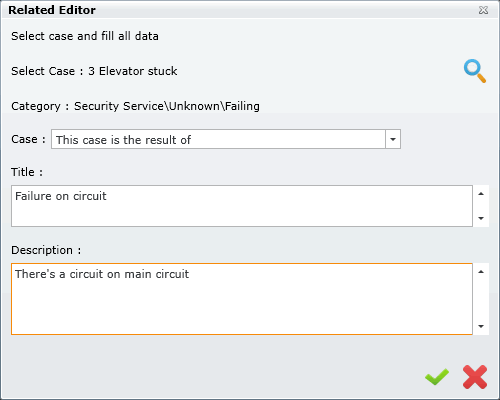Open case search with magnifier icon

click(x=475, y=71)
